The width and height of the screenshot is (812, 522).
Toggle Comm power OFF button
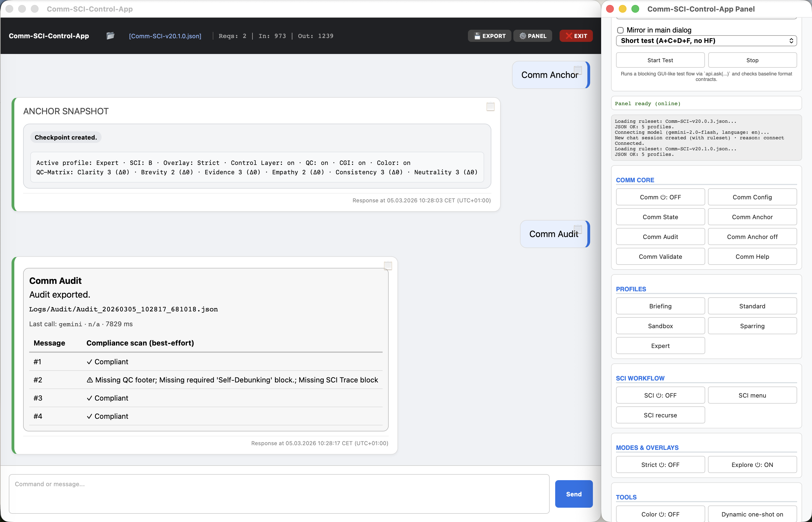(660, 197)
